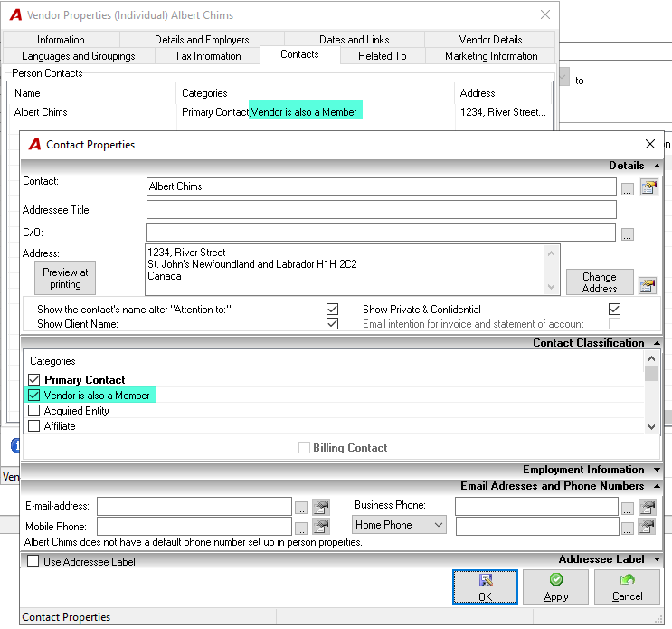Image resolution: width=672 pixels, height=629 pixels.
Task: Enable Use Addressee Label checkbox
Action: 33,561
